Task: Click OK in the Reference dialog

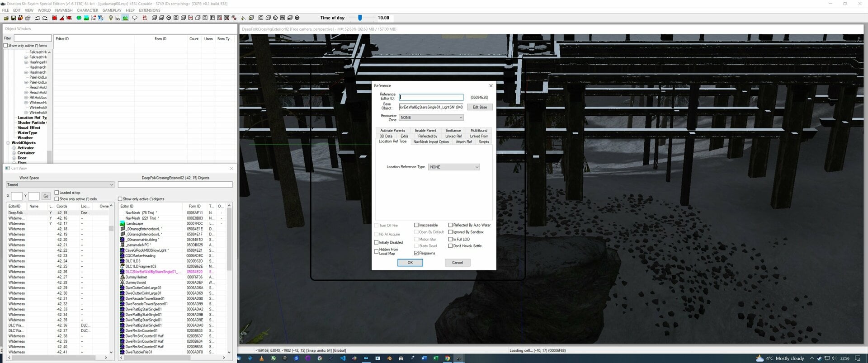Action: (410, 263)
